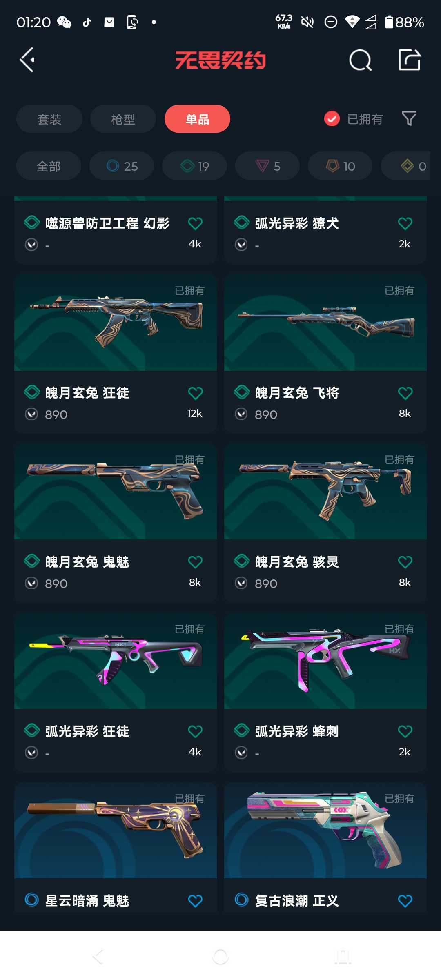This screenshot has width=441, height=980.
Task: Open the filter funnel icon
Action: [x=409, y=119]
